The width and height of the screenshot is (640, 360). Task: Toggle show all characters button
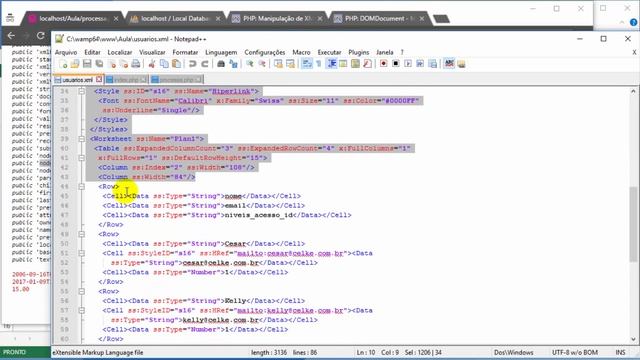318,64
